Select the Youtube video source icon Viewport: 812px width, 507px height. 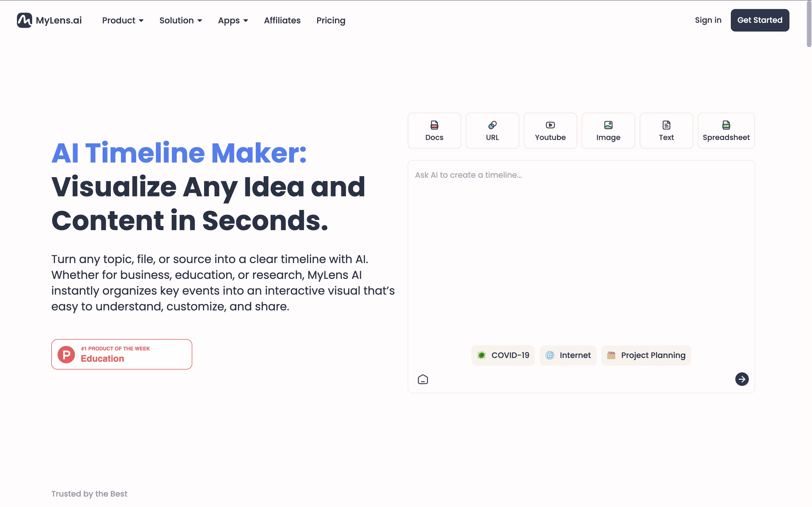tap(550, 125)
